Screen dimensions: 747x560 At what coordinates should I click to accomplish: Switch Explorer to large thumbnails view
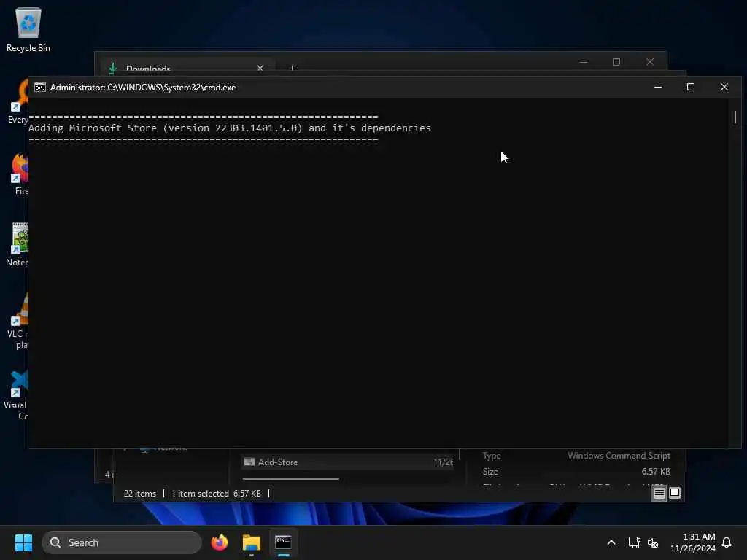(x=675, y=494)
